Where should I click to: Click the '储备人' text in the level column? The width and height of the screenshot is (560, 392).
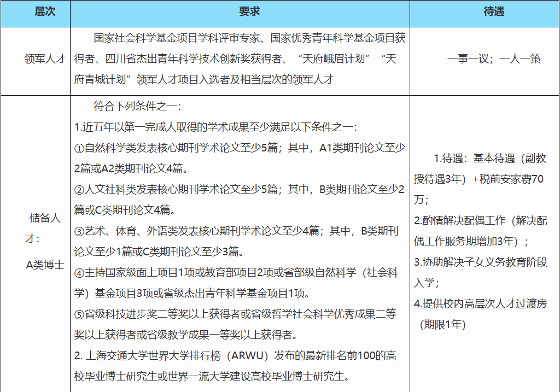[x=45, y=218]
